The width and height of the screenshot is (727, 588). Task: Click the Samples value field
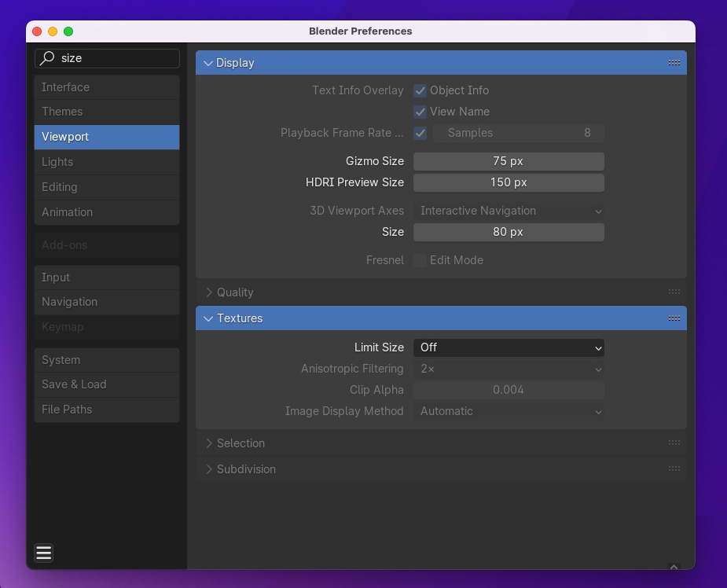tap(519, 133)
